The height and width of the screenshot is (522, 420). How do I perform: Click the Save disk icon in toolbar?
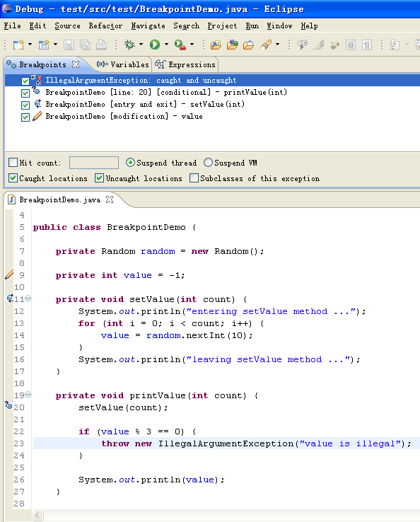pyautogui.click(x=69, y=45)
